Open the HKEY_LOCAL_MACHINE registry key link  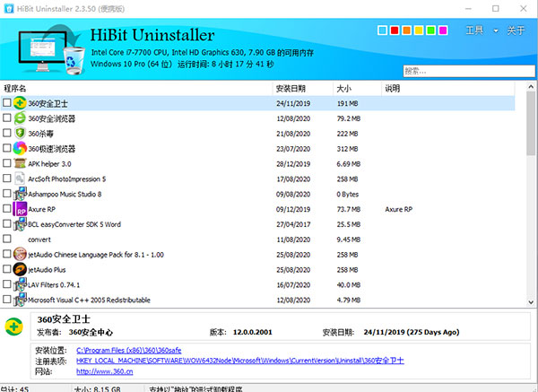click(239, 361)
